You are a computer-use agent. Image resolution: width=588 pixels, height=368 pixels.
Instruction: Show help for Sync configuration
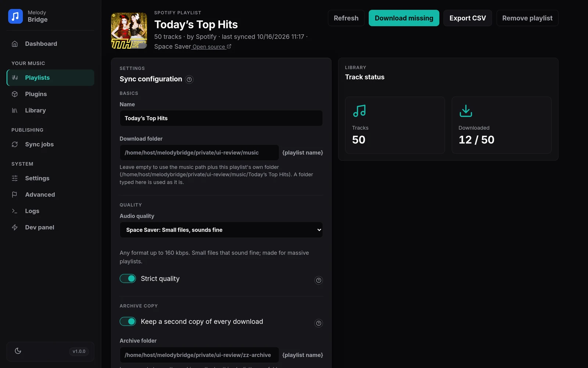coord(189,79)
